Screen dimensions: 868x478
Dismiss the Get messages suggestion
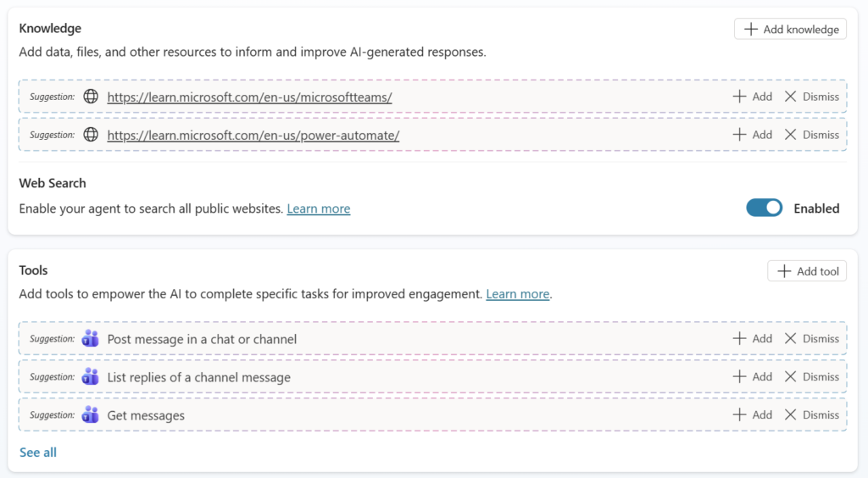pos(811,415)
